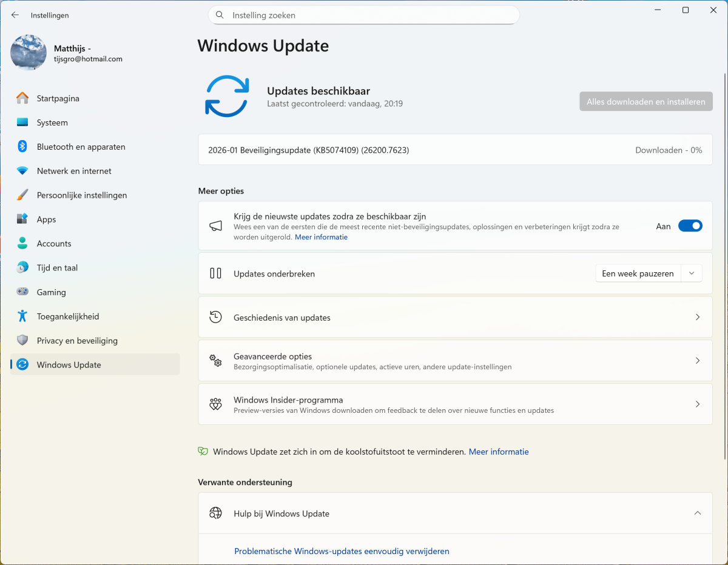This screenshot has height=565, width=728.
Task: Open Problematische Windows-updates eenvoudig verwijderen link
Action: [342, 551]
